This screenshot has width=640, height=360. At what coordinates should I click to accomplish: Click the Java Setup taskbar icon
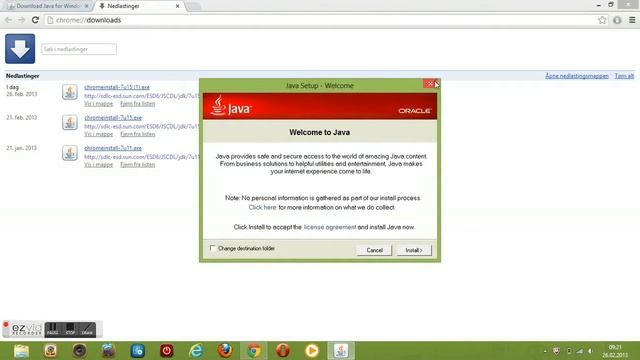341,351
